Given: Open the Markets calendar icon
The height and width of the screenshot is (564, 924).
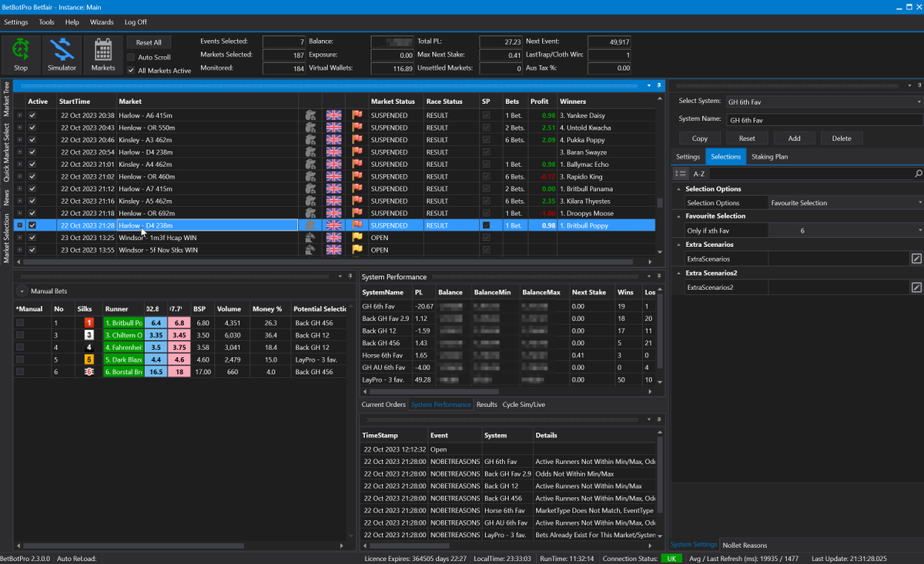Looking at the screenshot, I should click(103, 55).
